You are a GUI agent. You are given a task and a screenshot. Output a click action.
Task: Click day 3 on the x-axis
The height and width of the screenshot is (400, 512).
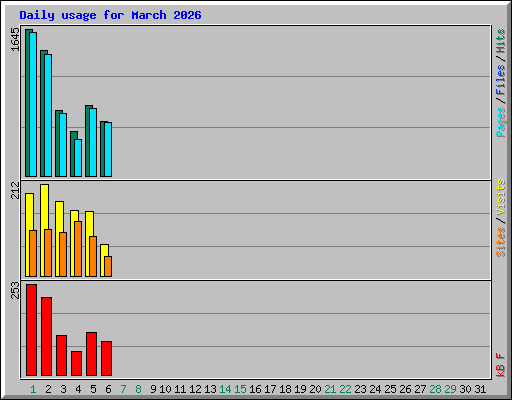pos(63,389)
